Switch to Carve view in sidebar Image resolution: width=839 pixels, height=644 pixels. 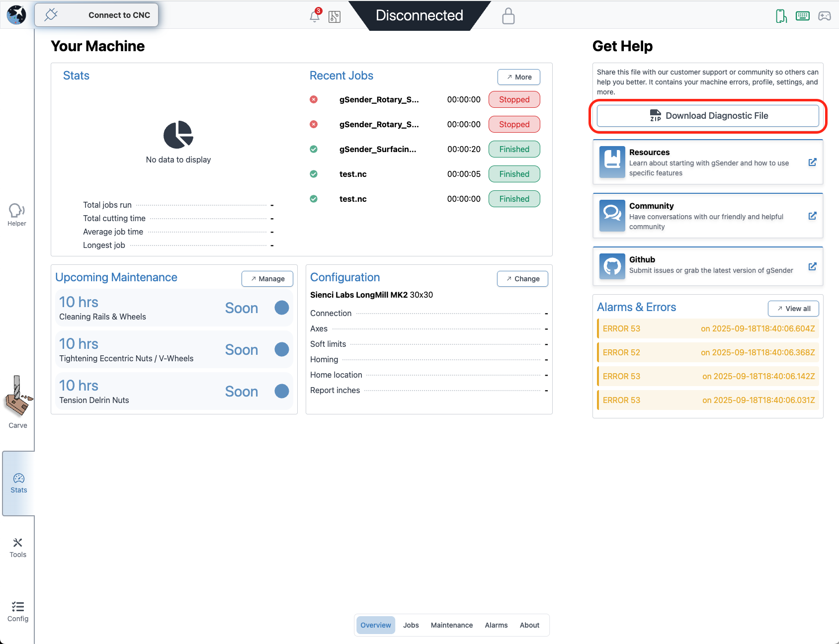point(17,402)
